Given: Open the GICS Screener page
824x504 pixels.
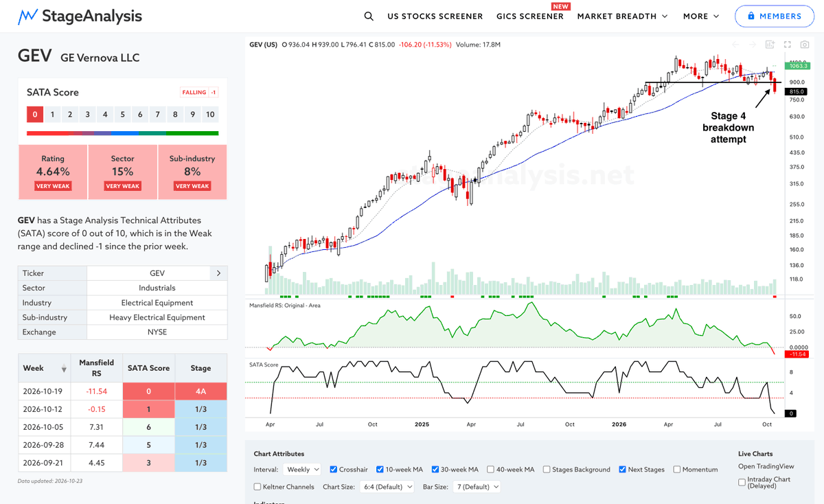Looking at the screenshot, I should click(x=529, y=16).
